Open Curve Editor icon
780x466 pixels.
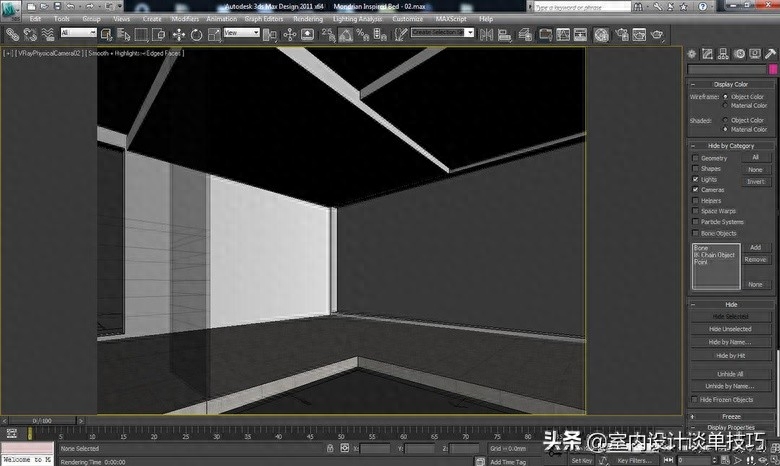pos(563,35)
